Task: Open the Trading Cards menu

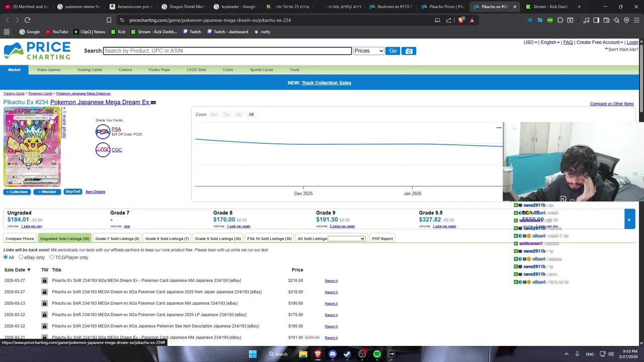Action: (x=90, y=70)
